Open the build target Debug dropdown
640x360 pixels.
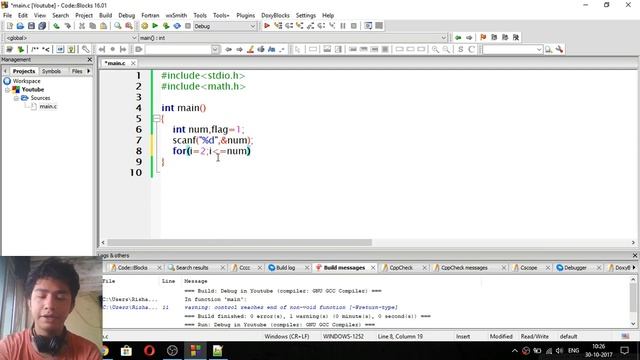tap(252, 26)
